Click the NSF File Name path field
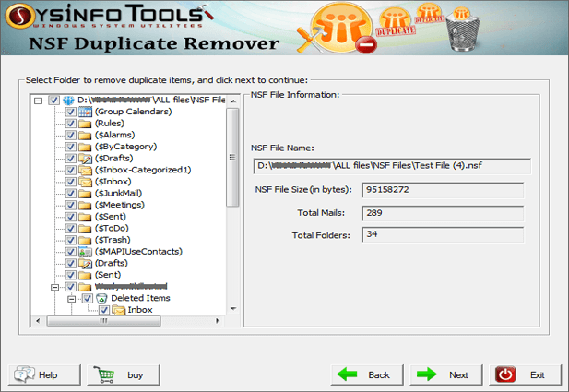The height and width of the screenshot is (392, 569). (x=392, y=166)
